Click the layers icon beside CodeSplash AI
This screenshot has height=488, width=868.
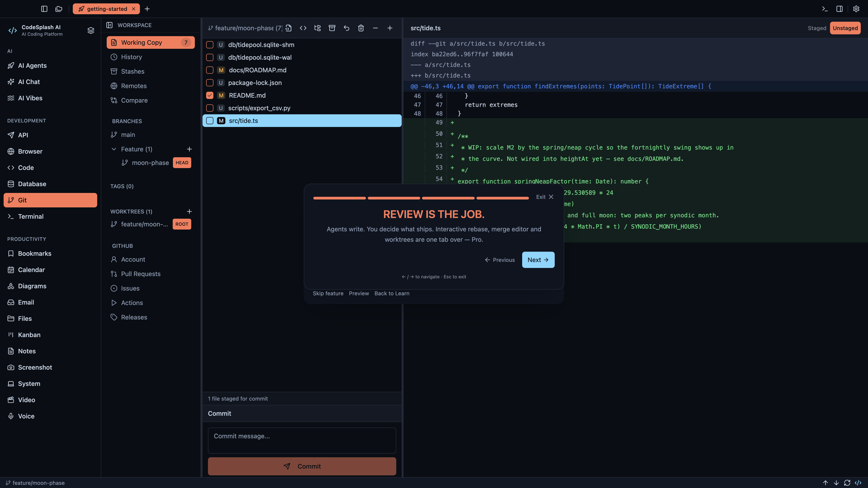point(91,30)
